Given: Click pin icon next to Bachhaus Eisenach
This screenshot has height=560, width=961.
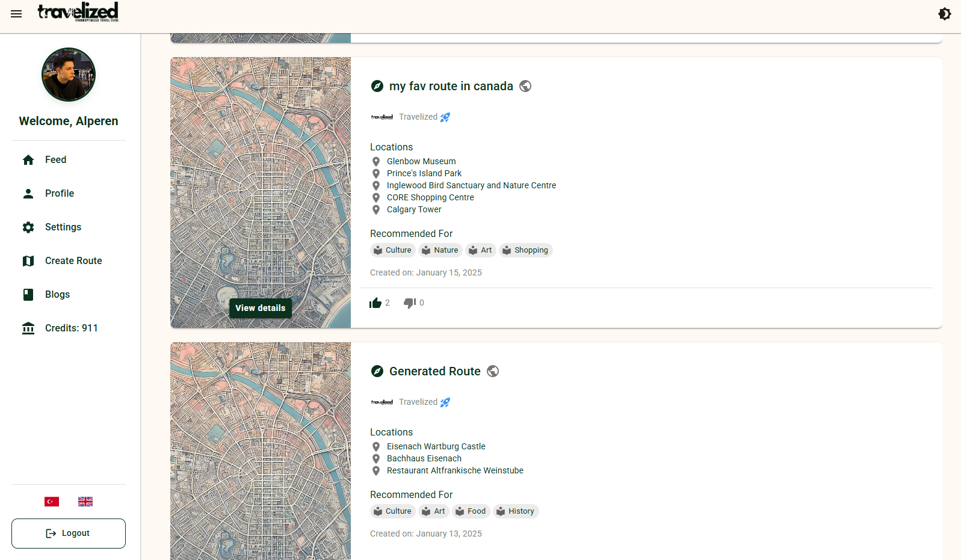Looking at the screenshot, I should click(x=376, y=458).
